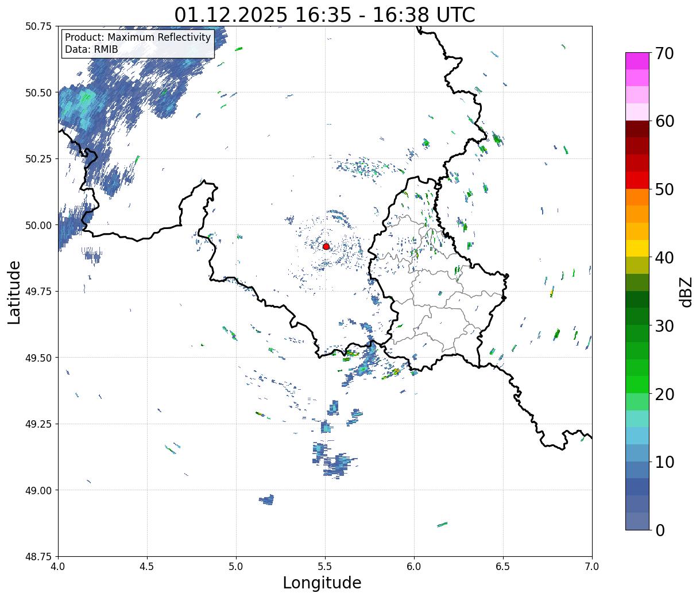Click the y-axis tick label 50.75

coord(38,26)
